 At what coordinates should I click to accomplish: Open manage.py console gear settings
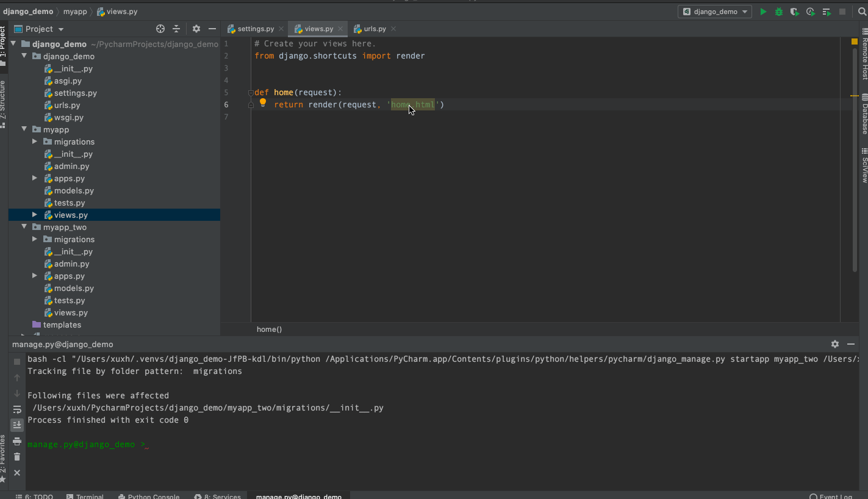(x=835, y=344)
